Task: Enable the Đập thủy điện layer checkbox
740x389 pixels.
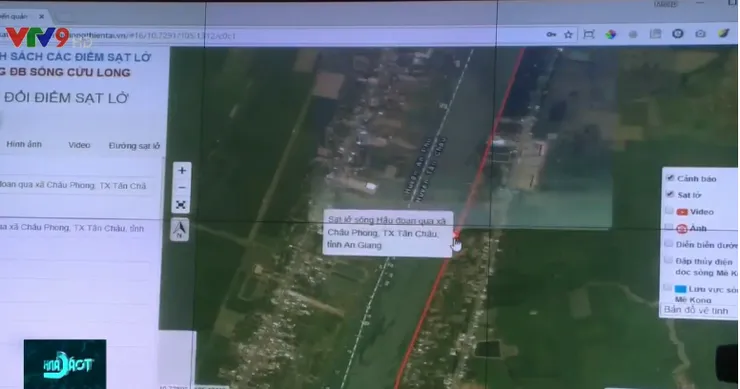Action: (x=668, y=260)
